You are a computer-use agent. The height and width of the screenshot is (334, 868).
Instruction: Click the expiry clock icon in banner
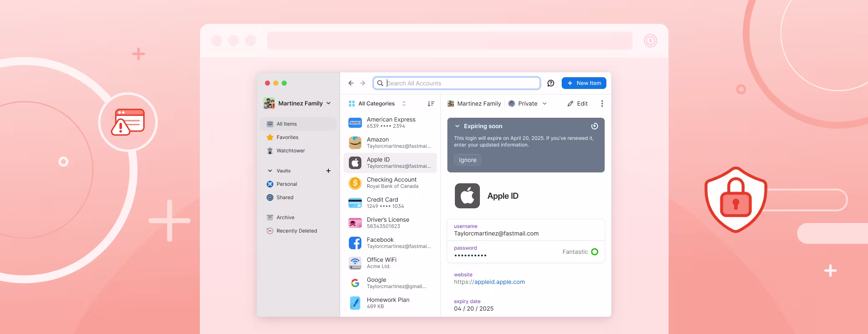tap(595, 126)
